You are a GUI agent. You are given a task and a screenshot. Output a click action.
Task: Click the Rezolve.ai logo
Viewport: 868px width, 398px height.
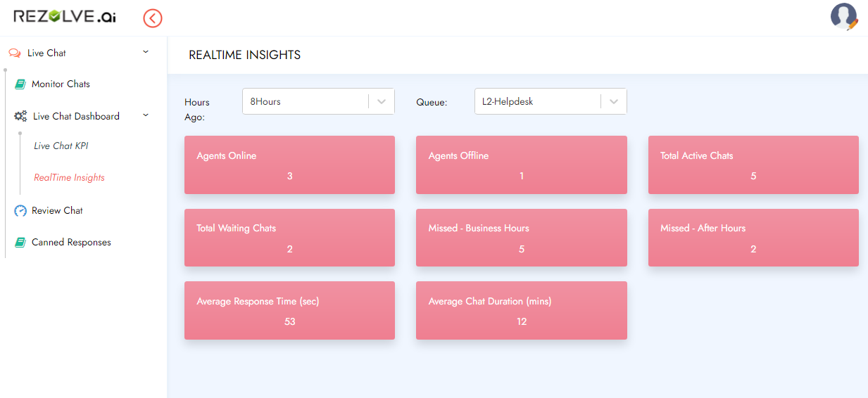(x=65, y=17)
